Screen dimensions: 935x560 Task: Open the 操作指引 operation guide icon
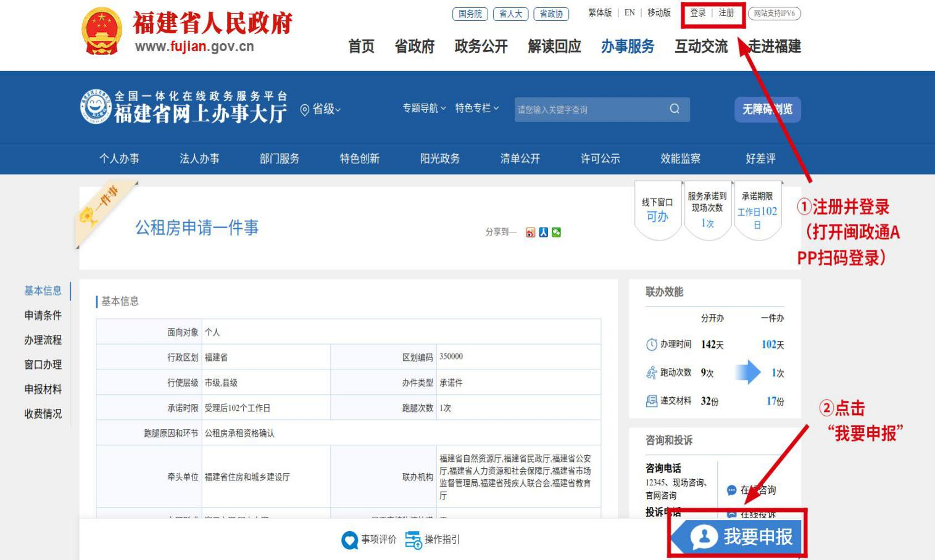(x=412, y=538)
